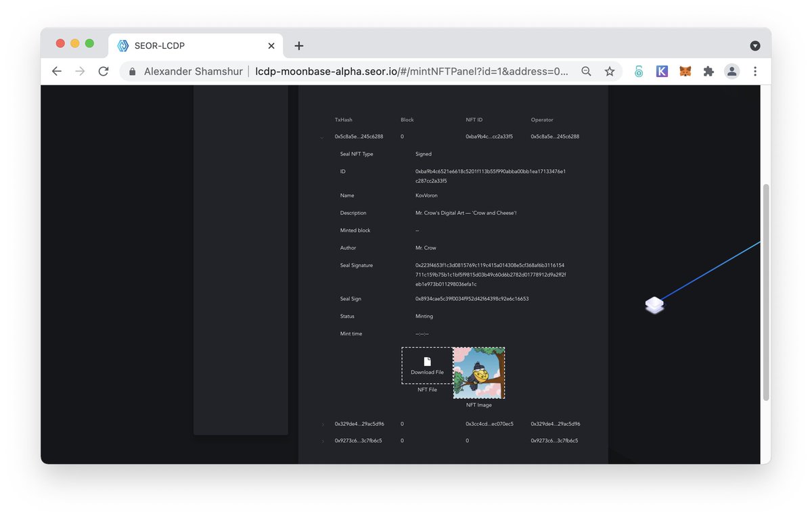Click the Seal Signature hash value
The height and width of the screenshot is (518, 812).
point(491,275)
